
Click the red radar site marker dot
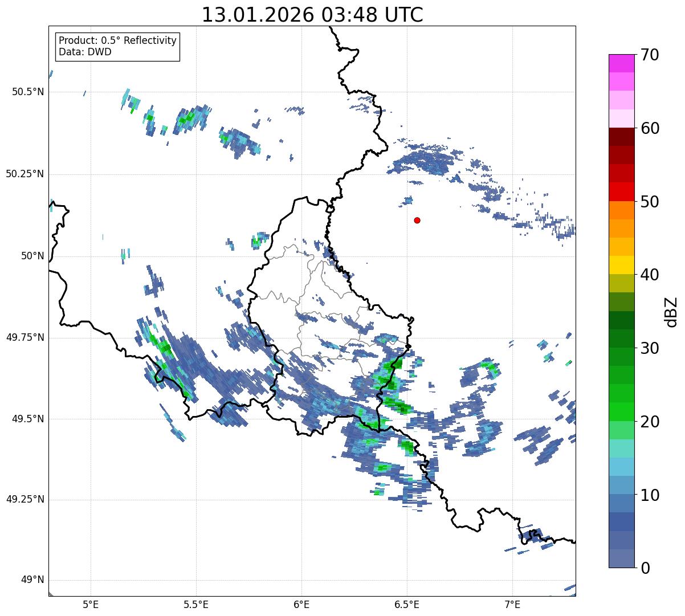(x=417, y=220)
